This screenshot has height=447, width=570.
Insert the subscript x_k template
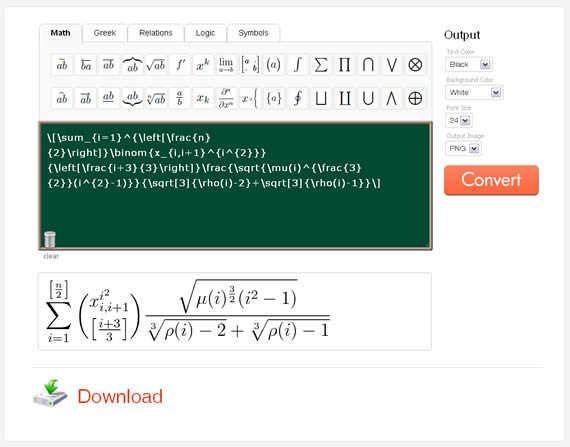(x=203, y=98)
